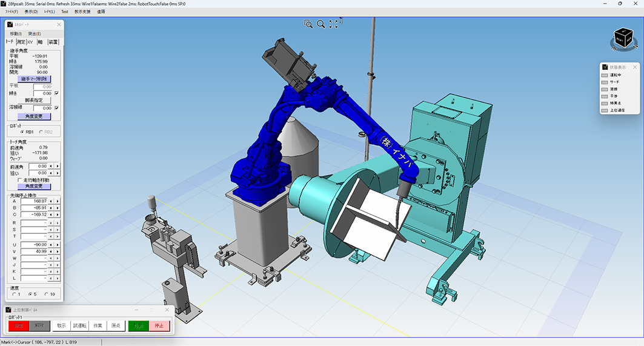This screenshot has width=644, height=346.
Task: Click the 溶接 status indicator
Action: click(604, 90)
